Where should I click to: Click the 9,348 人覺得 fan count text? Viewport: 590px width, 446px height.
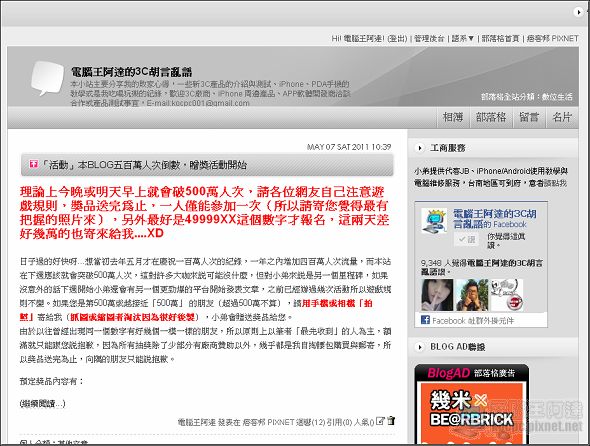pyautogui.click(x=482, y=267)
